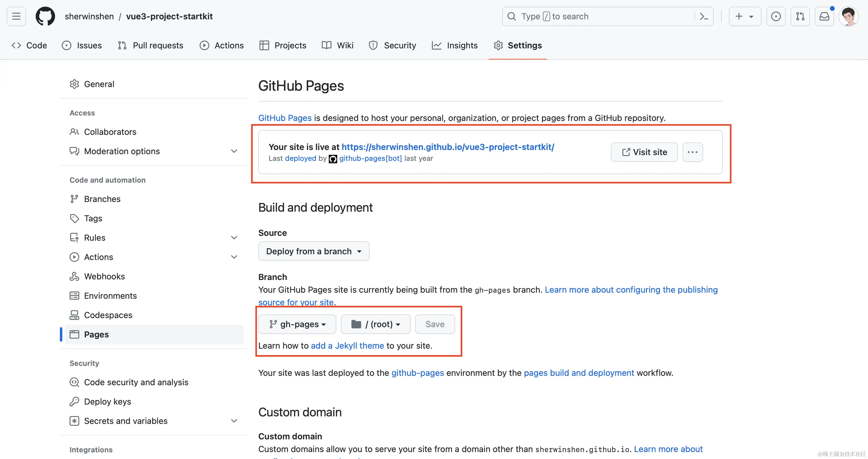This screenshot has width=868, height=459.
Task: Open the / (root) folder dropdown
Action: [x=375, y=324]
